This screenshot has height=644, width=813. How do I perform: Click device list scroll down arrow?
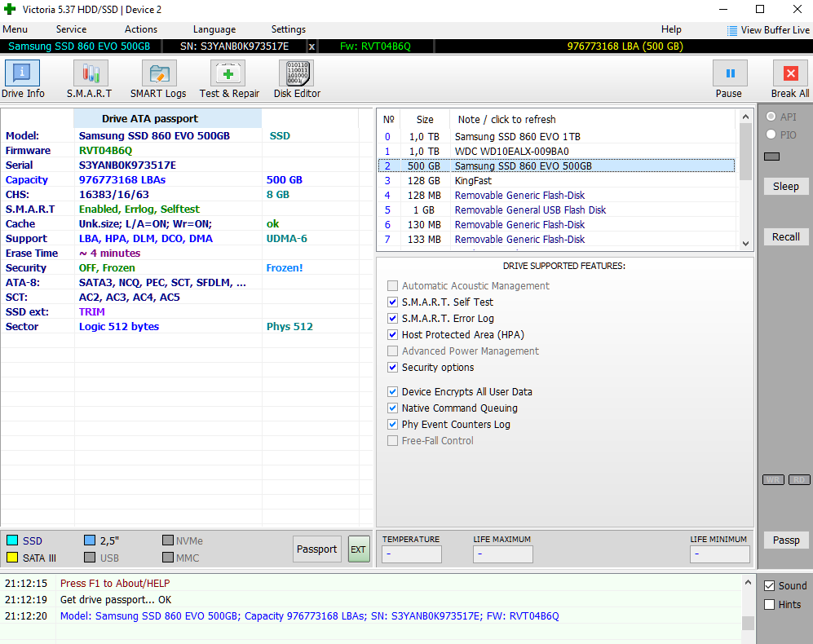pos(745,243)
